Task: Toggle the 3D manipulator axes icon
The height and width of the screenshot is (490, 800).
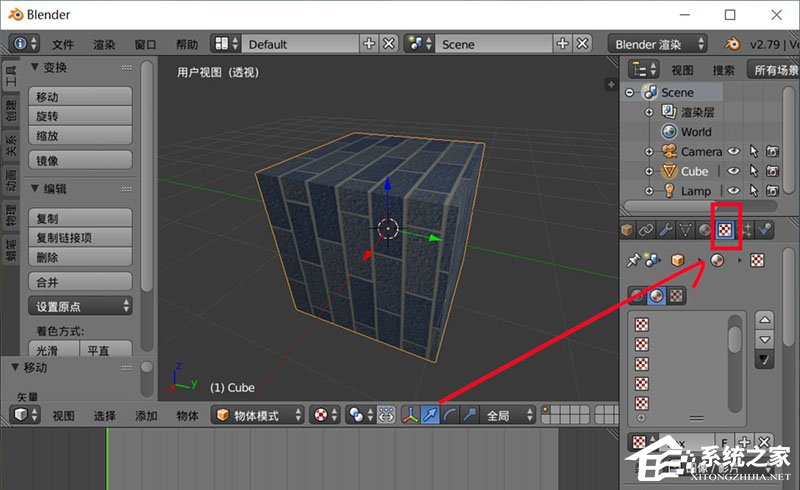Action: tap(411, 415)
